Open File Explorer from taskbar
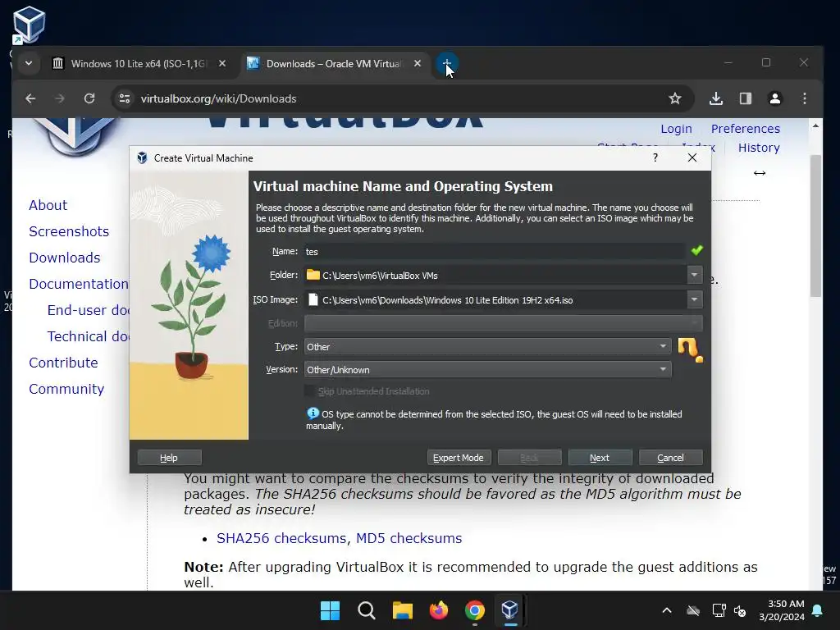Image resolution: width=840 pixels, height=630 pixels. pos(402,610)
